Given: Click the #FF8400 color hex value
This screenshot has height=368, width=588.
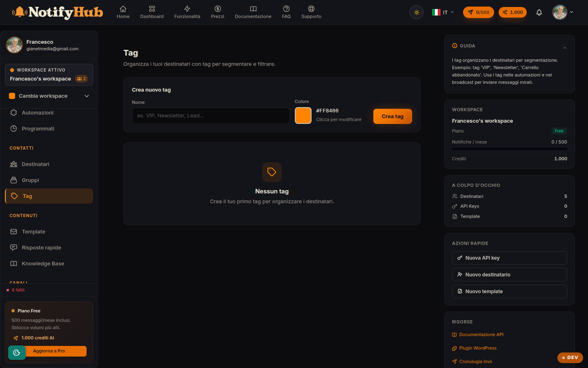Looking at the screenshot, I should (x=327, y=111).
